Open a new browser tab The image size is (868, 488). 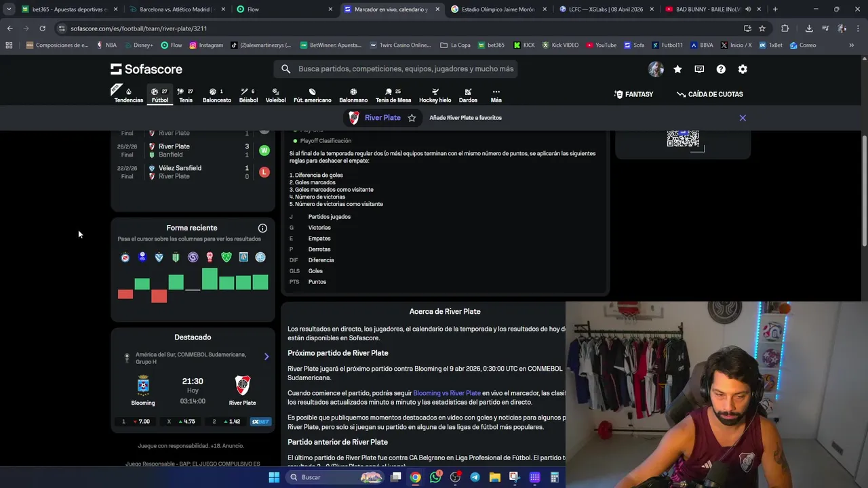pos(775,9)
